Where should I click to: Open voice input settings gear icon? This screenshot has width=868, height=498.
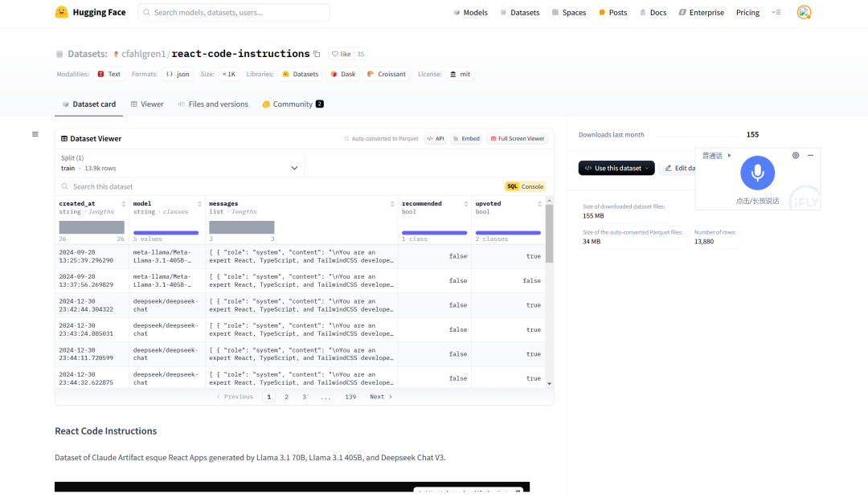[796, 155]
